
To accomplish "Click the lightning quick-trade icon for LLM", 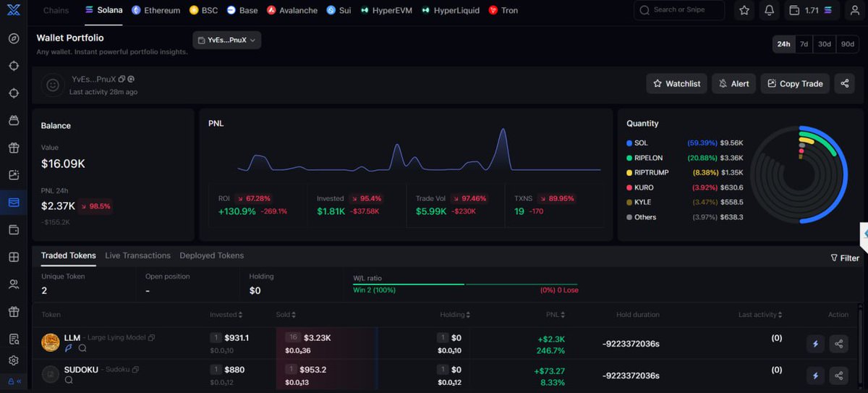I will pos(816,344).
